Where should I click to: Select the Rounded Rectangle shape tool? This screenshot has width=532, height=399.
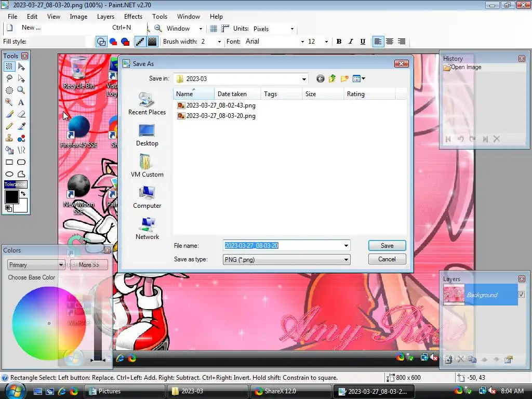pos(21,162)
